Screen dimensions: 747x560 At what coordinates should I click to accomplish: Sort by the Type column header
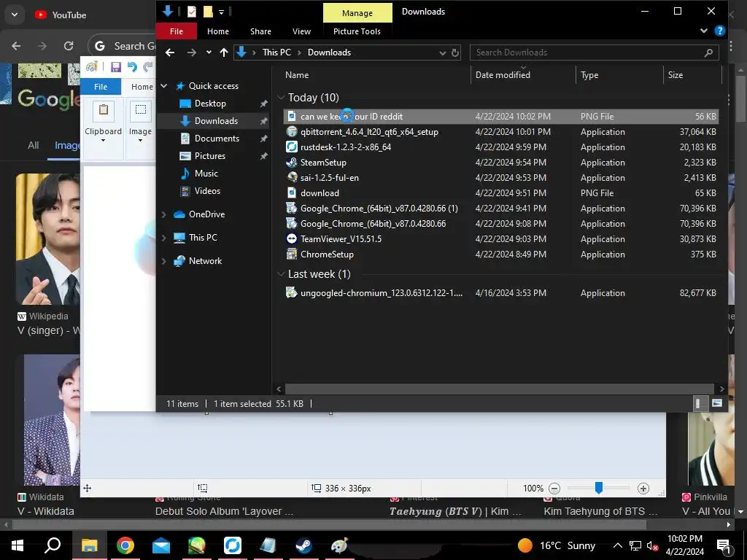[589, 75]
